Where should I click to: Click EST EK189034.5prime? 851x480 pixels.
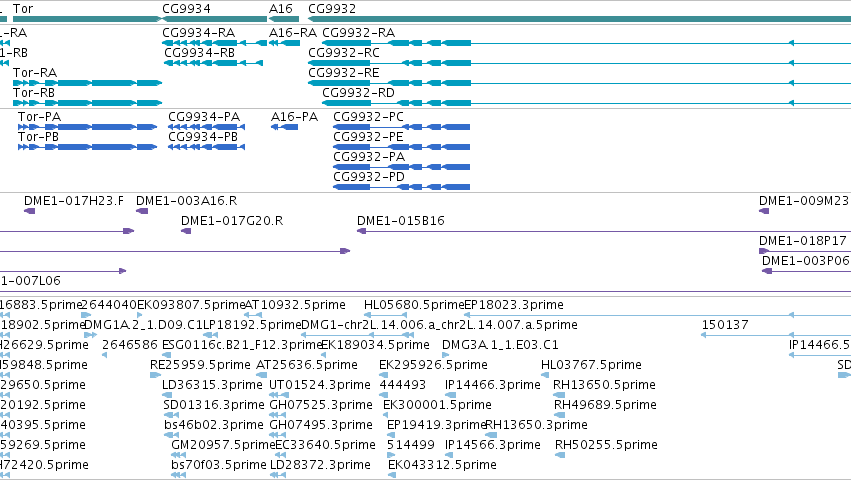pos(376,345)
